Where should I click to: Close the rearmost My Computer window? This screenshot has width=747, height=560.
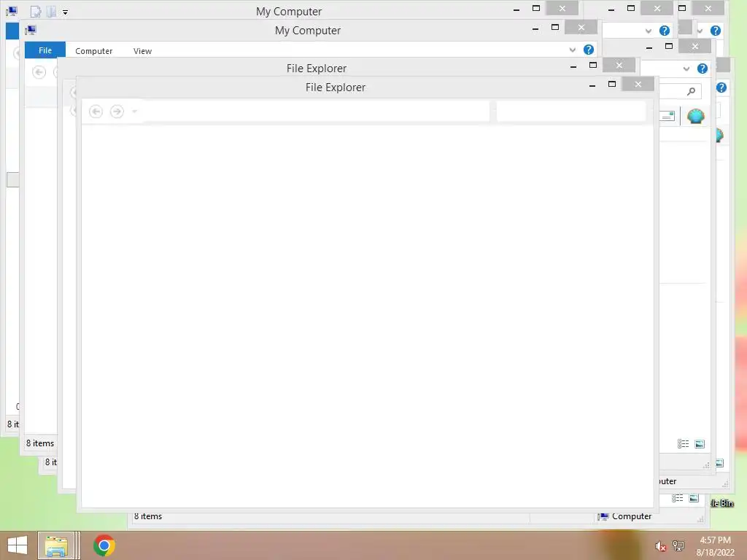click(562, 8)
